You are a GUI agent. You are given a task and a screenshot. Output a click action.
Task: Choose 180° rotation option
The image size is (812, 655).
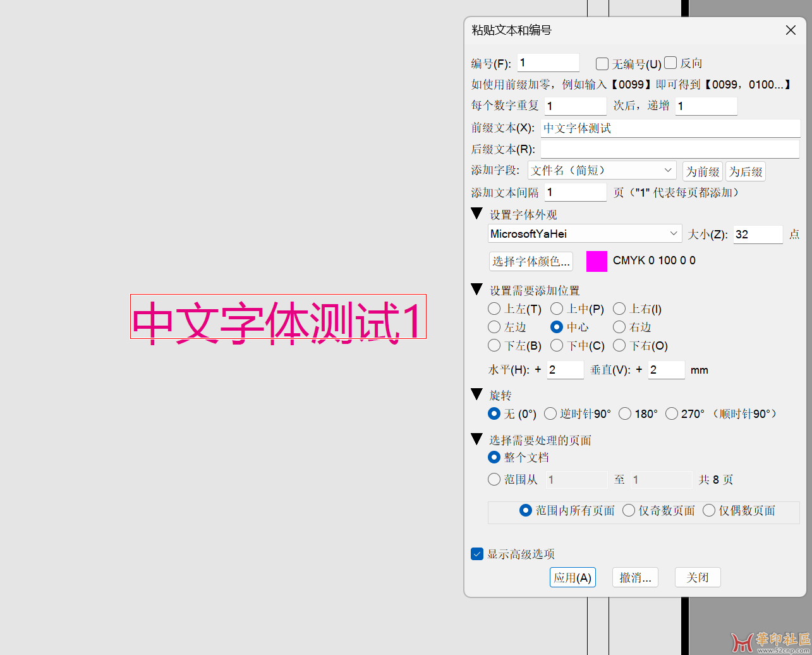tap(625, 414)
